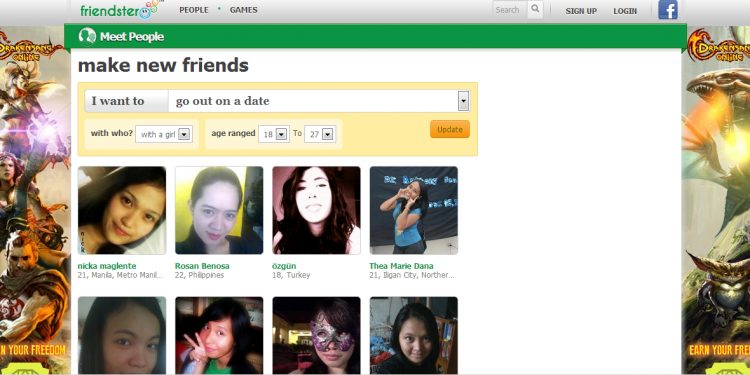Click the '21, Manila, Metro Manil...' text
Image resolution: width=750 pixels, height=375 pixels.
(x=121, y=276)
